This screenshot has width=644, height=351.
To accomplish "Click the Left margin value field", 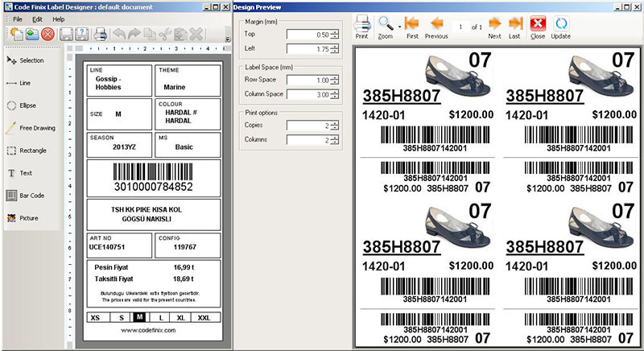I will [308, 49].
